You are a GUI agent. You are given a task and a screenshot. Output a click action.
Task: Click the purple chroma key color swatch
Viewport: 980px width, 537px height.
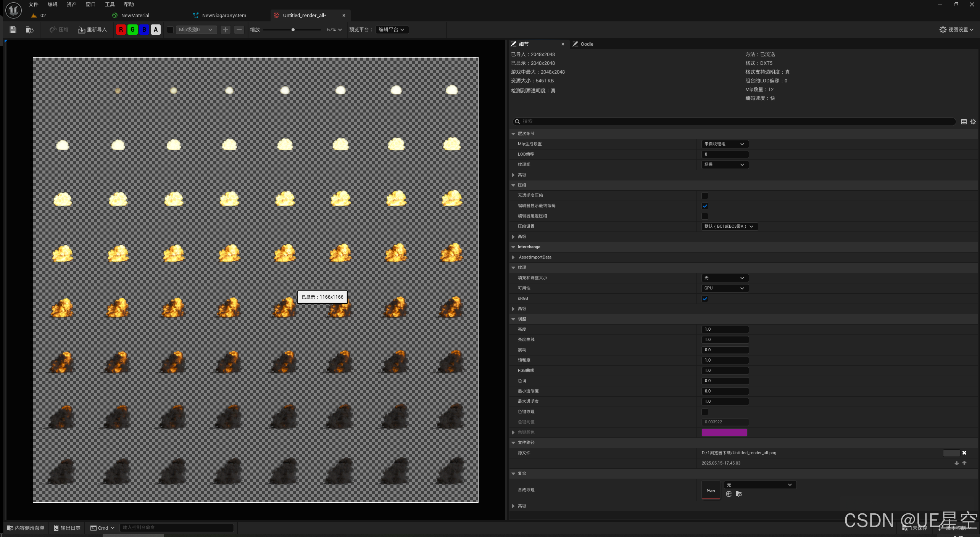pyautogui.click(x=724, y=432)
